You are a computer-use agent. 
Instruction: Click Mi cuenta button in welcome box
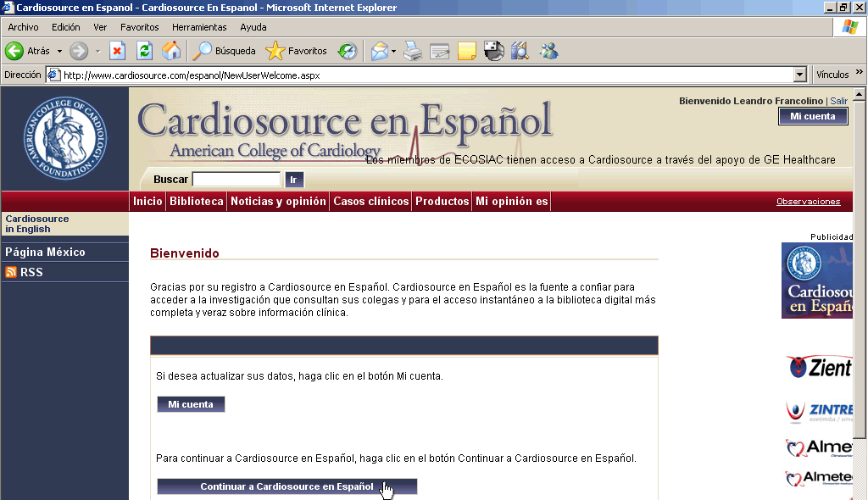tap(191, 404)
